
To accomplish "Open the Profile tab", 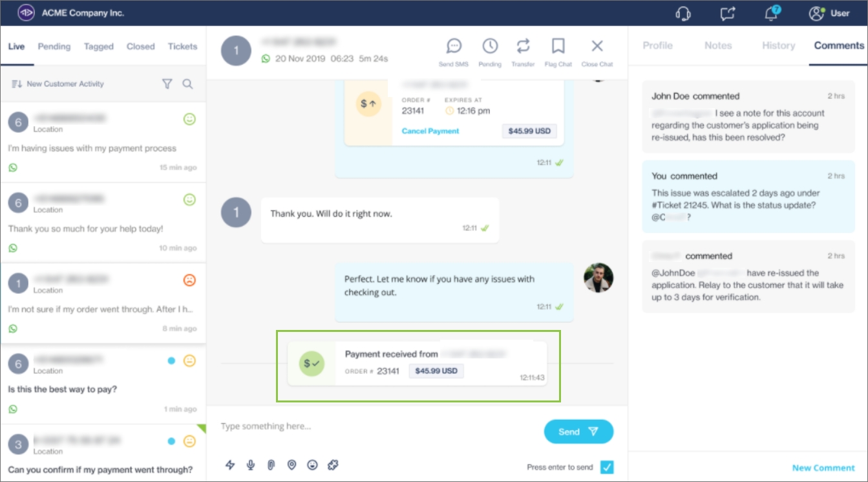I will (657, 45).
